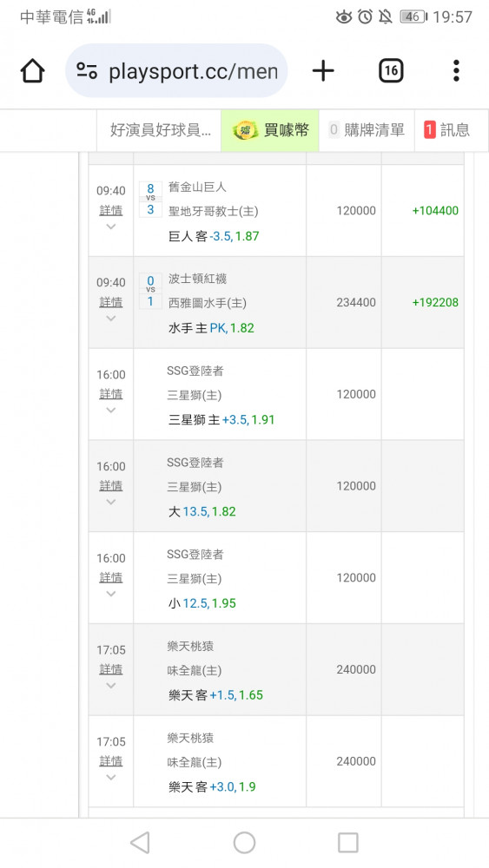489x868 pixels.
Task: Open the 購牌清單 tab
Action: (x=367, y=130)
